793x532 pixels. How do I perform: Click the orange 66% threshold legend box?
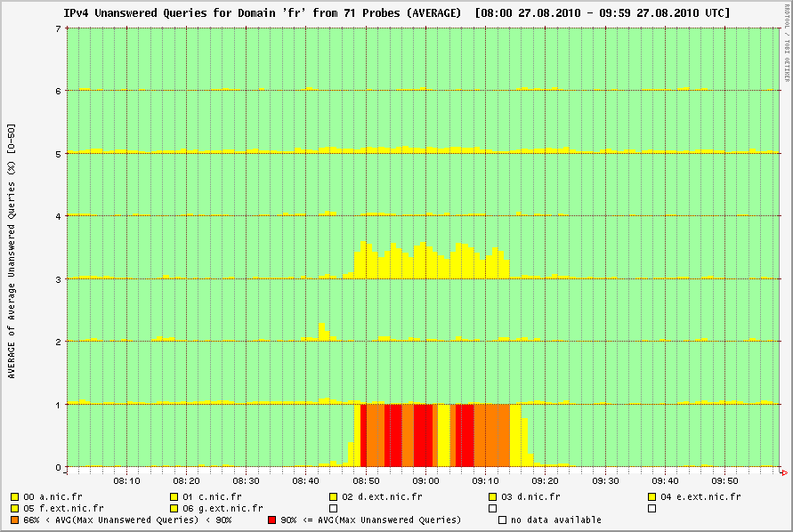[x=15, y=520]
